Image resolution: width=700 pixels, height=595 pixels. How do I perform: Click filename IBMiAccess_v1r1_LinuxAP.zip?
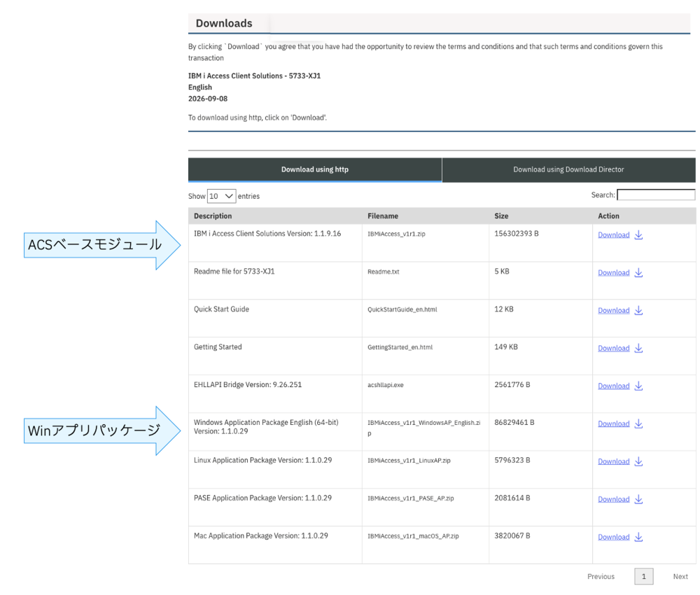tap(409, 460)
